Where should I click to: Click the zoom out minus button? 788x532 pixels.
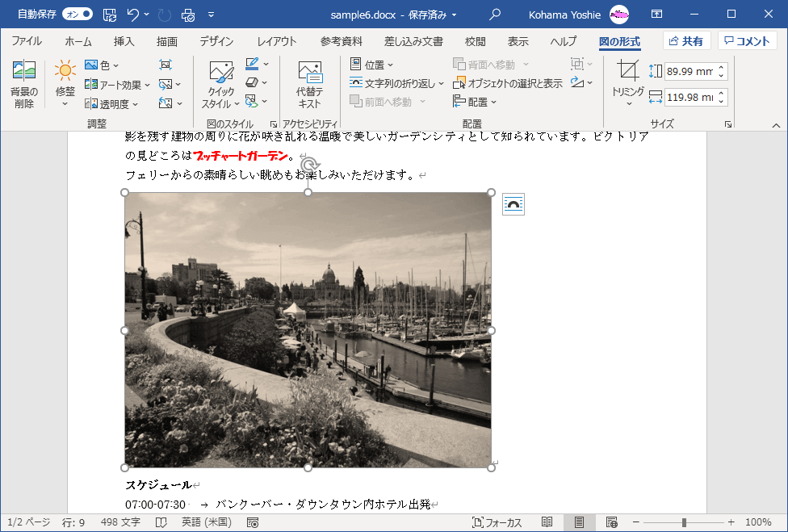[635, 522]
